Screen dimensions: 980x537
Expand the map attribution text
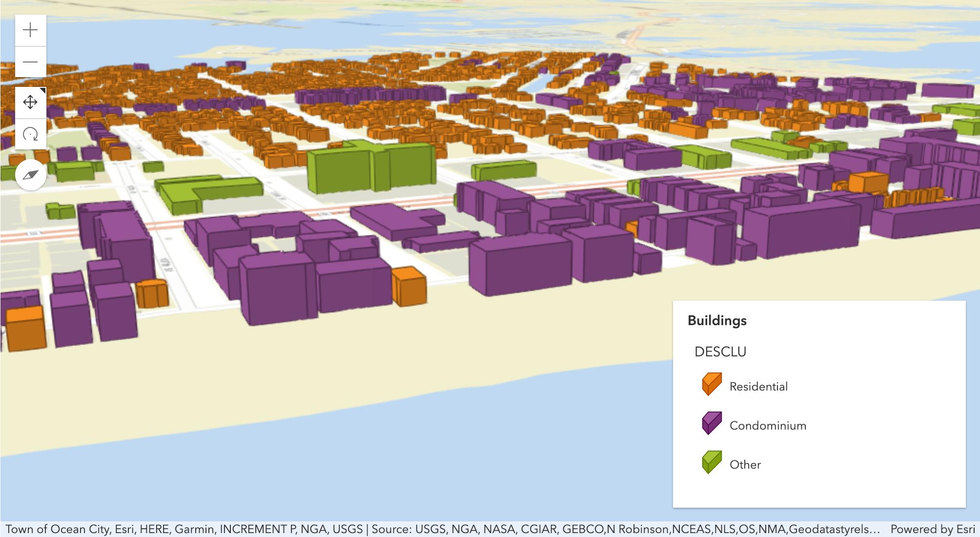coord(443,529)
